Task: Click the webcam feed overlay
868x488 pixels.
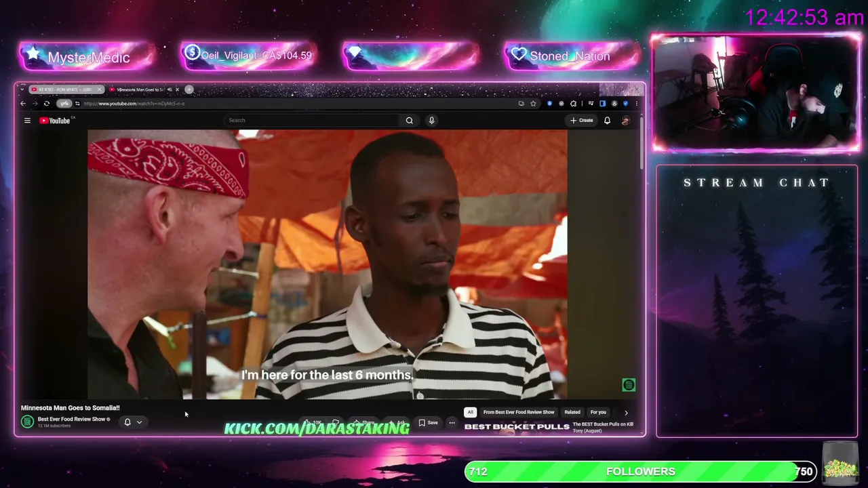Action: pos(756,92)
